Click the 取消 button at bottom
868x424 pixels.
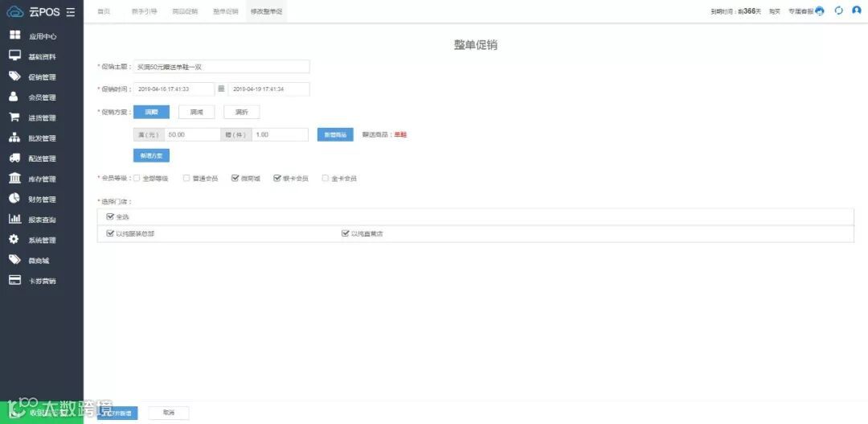tap(168, 413)
